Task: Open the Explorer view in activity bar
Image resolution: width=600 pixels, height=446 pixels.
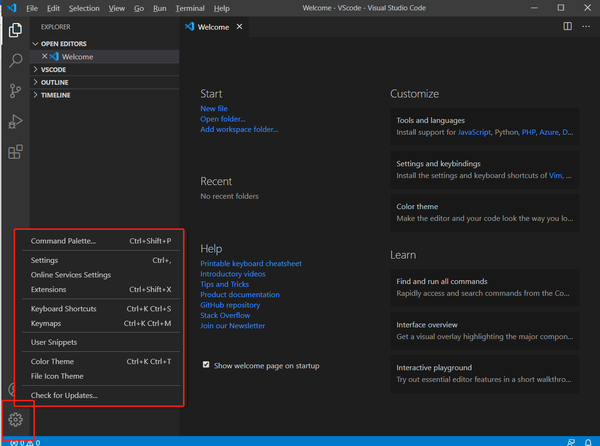Action: point(15,30)
